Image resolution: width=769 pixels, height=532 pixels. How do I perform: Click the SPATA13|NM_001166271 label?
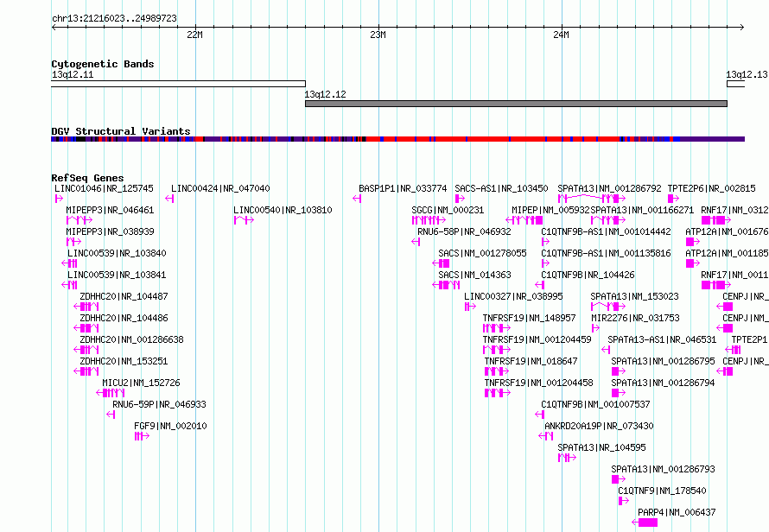[x=642, y=210]
